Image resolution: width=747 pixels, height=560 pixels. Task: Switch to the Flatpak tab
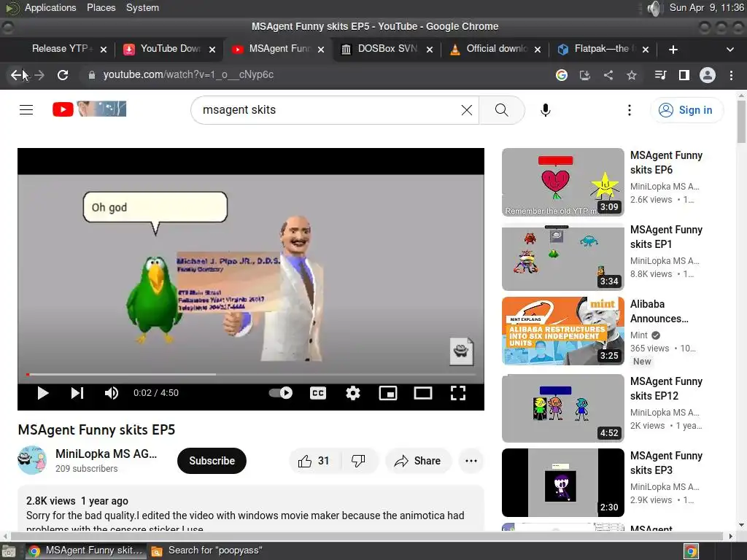coord(603,49)
